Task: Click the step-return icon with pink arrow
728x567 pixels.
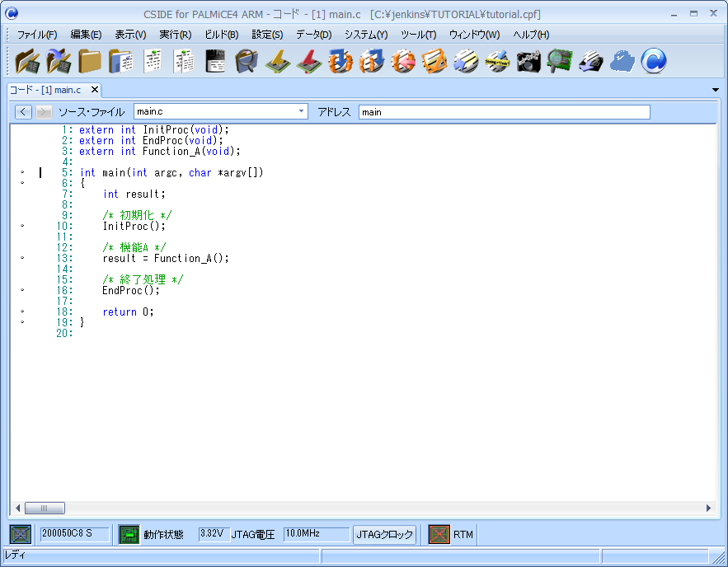Action: (x=403, y=61)
